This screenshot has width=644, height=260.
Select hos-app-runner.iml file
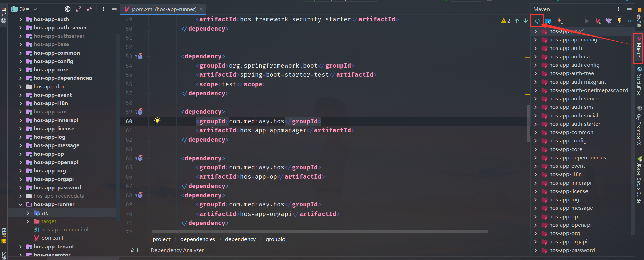[65, 230]
